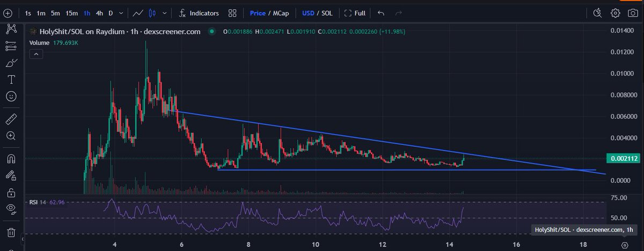This screenshot has width=644, height=251.
Task: Open the Indicators dialog
Action: click(x=199, y=12)
